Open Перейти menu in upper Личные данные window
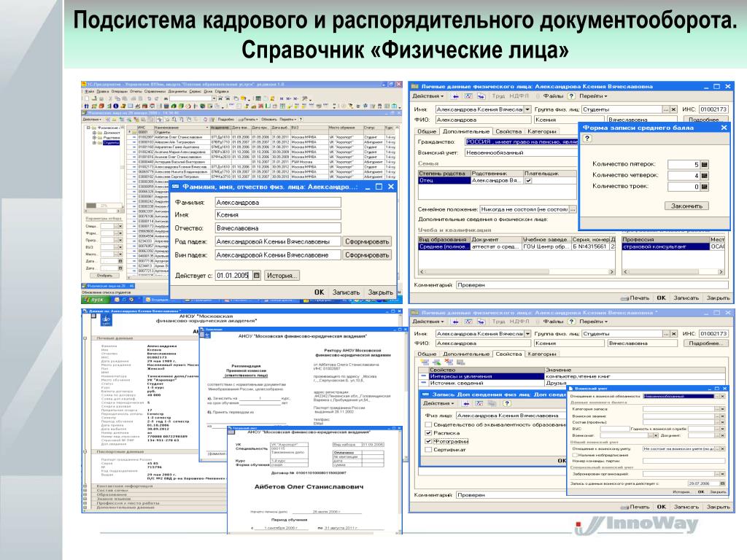Viewport: 747px width, 560px height. click(x=593, y=96)
